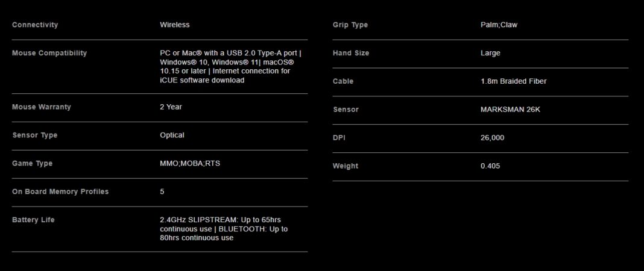This screenshot has width=644, height=271.
Task: Click the Game Type label
Action: pyautogui.click(x=33, y=163)
